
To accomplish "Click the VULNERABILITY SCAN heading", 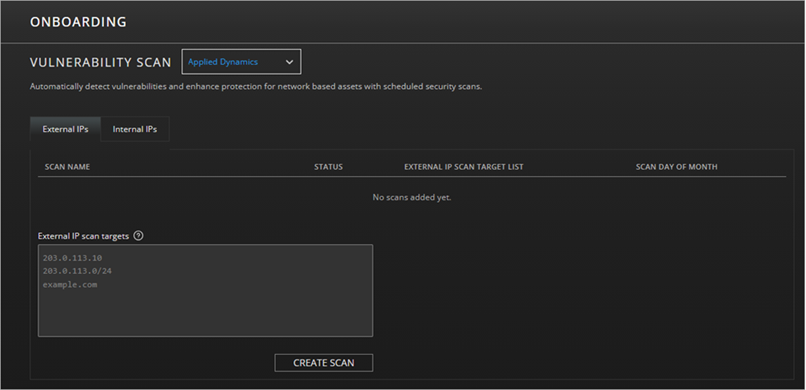I will coord(101,63).
